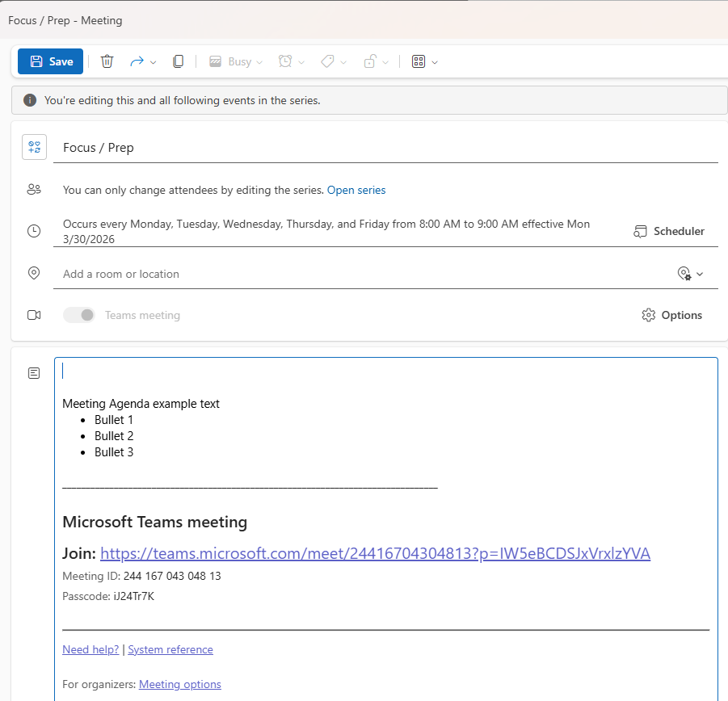Image resolution: width=728 pixels, height=701 pixels.
Task: Open the apps grid icon in toolbar
Action: tap(419, 61)
